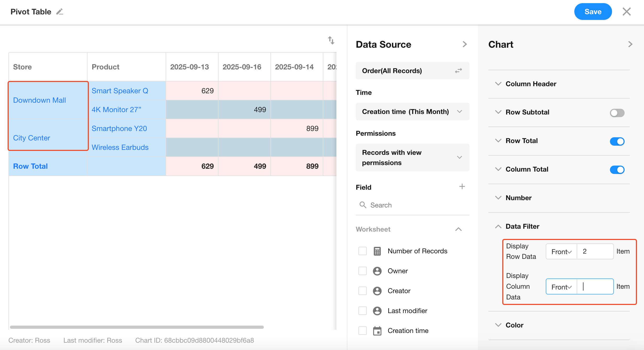This screenshot has width=644, height=350.
Task: Check the Number of Records checkbox
Action: [363, 251]
